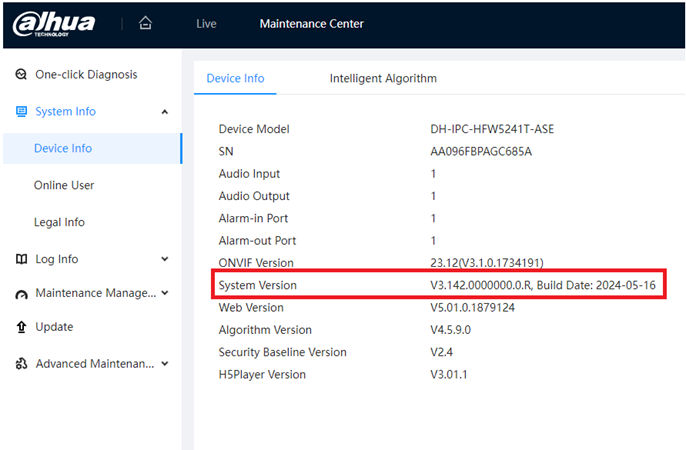
Task: Select the Device Info tab
Action: 235,78
